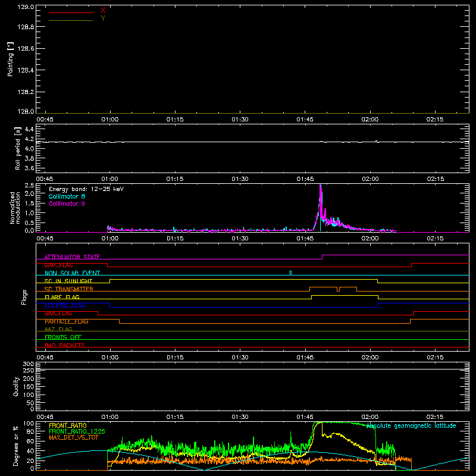Click the BAD_PACKETS flag label

coord(65,345)
